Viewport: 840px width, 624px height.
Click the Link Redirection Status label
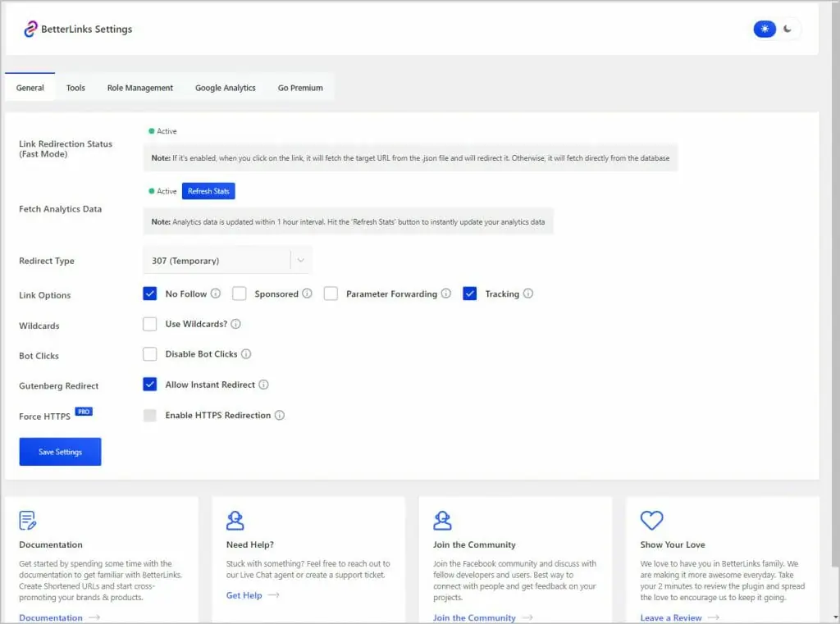66,149
